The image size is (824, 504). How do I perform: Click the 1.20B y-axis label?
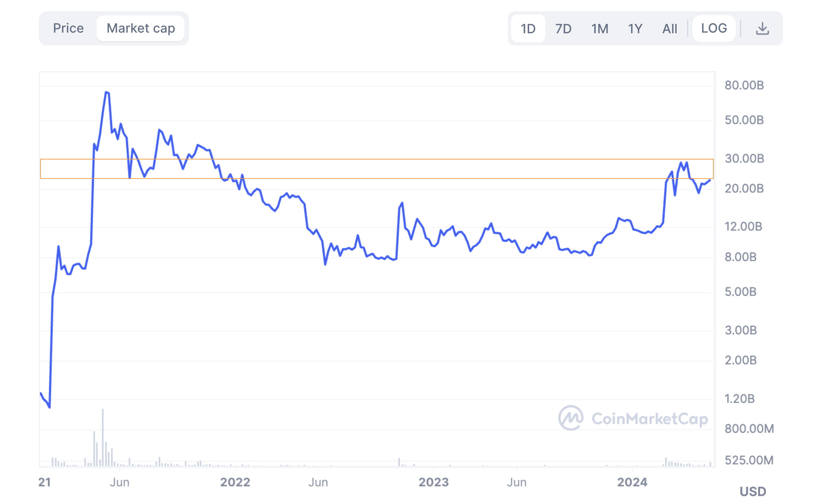point(739,399)
